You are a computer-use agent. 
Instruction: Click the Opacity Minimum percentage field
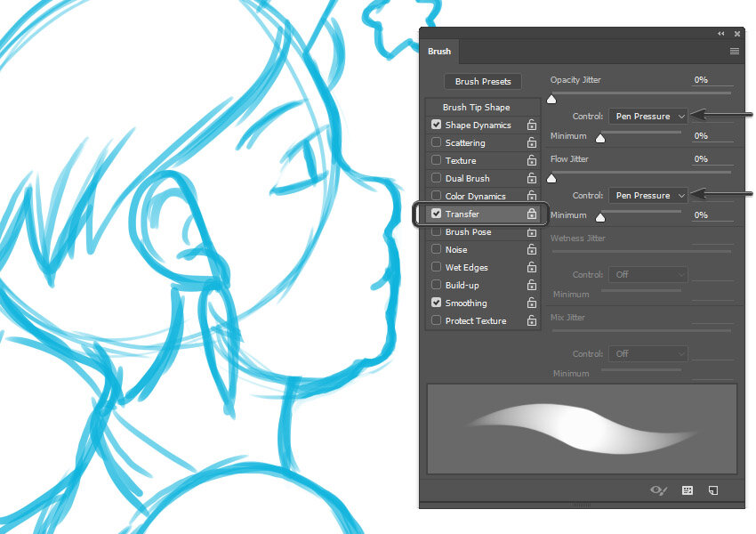click(x=712, y=136)
